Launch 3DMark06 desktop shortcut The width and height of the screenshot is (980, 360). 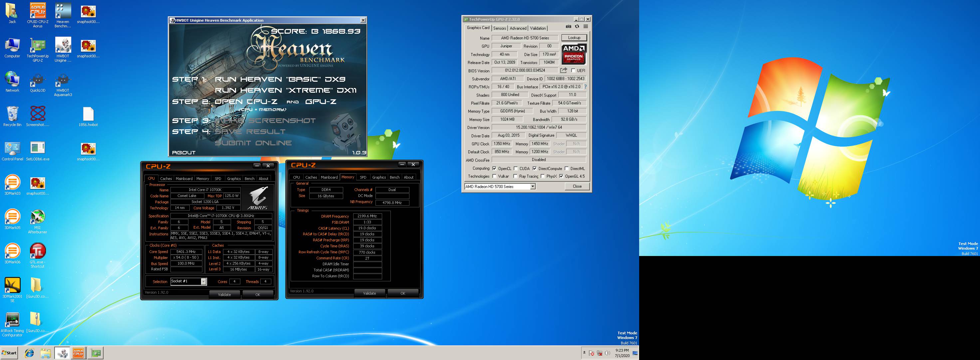(12, 254)
